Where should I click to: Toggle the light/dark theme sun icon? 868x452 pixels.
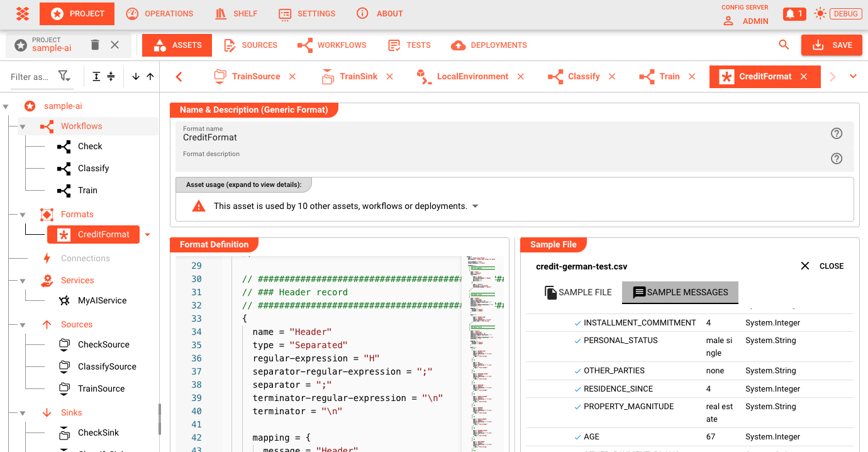point(820,13)
